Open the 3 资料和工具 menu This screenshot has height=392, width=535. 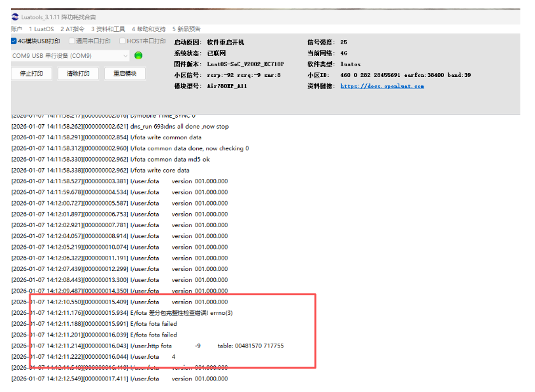click(108, 29)
